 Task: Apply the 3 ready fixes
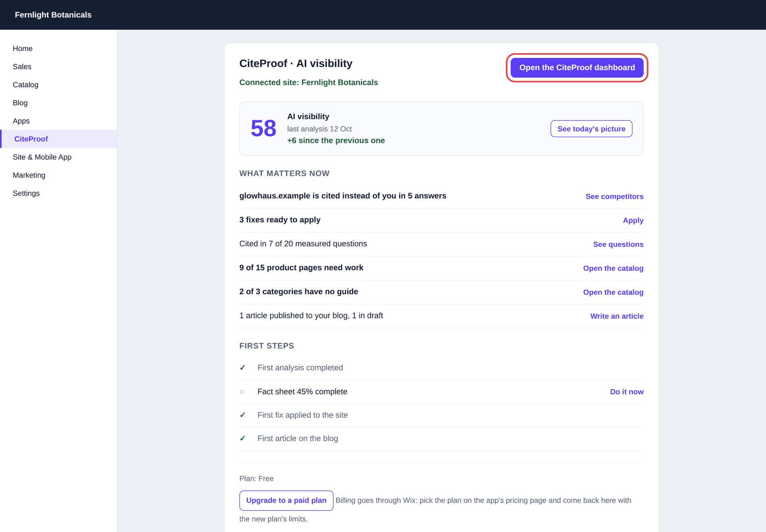(633, 220)
